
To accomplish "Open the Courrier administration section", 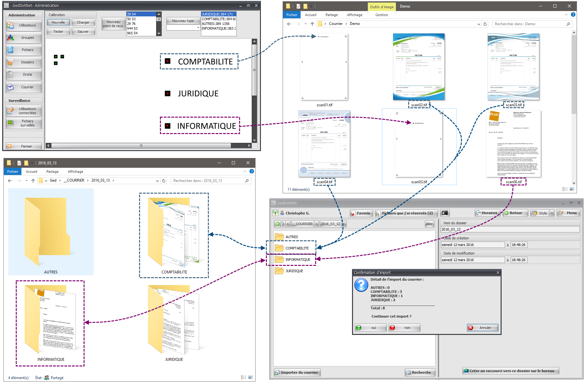I will pos(24,87).
